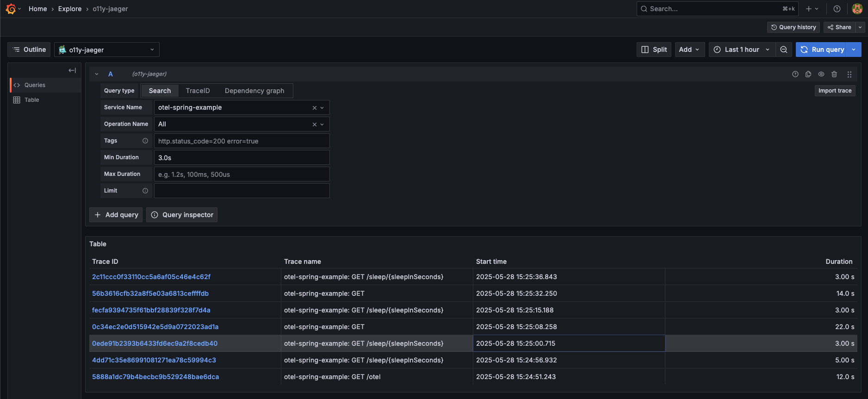Expand the Share options arrow
This screenshot has height=399, width=868.
tap(860, 27)
